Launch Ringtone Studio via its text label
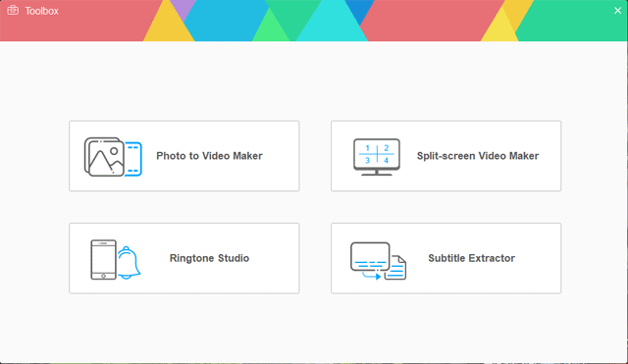This screenshot has height=364, width=628. coord(209,258)
